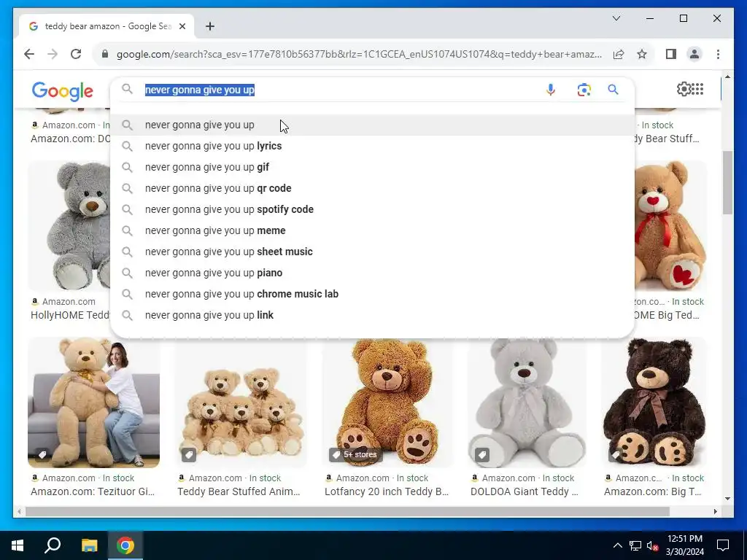Open the Windows notification center
The height and width of the screenshot is (560, 747).
tap(723, 545)
